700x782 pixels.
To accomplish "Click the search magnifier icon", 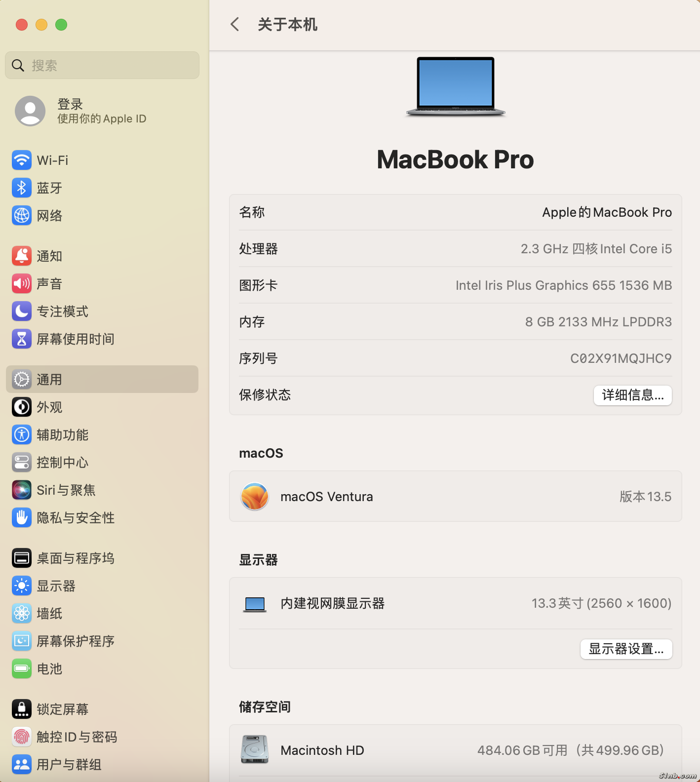I will tap(18, 65).
